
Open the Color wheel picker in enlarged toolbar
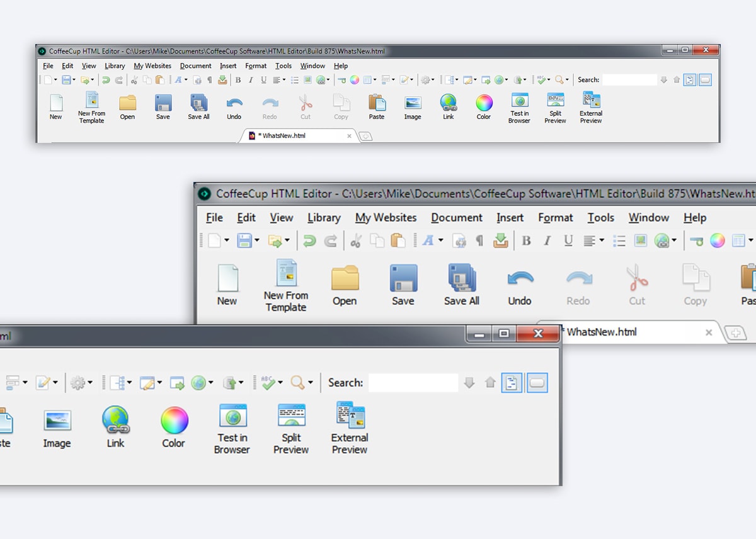(174, 426)
